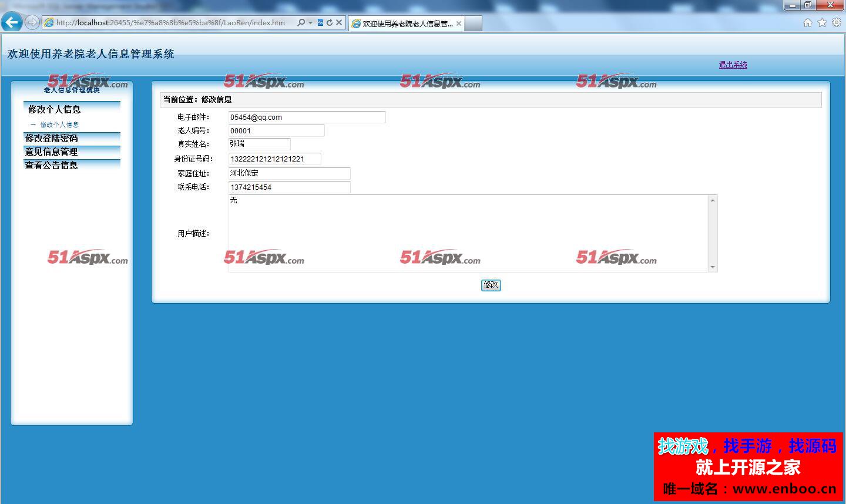
Task: Click the browser Back arrow button
Action: tap(12, 22)
